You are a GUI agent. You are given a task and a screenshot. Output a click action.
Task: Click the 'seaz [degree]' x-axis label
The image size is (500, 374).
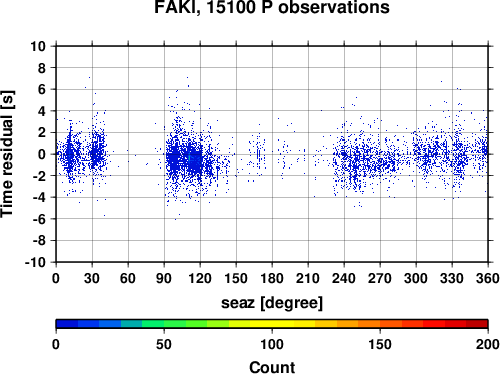[272, 303]
